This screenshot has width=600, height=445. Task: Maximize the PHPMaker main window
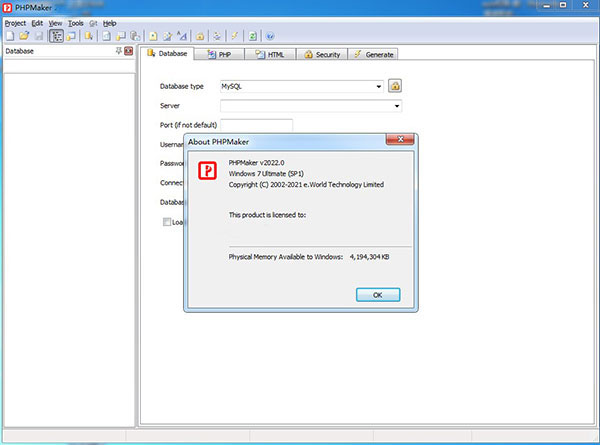click(563, 5)
